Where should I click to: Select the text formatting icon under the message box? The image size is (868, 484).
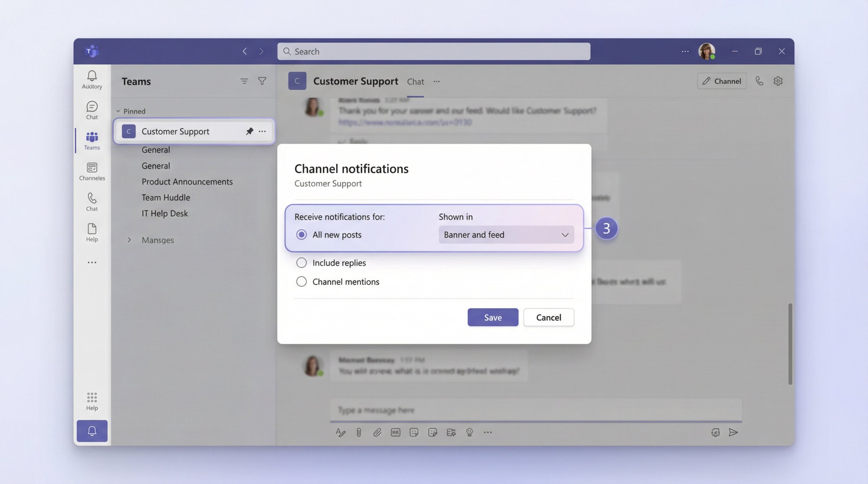[341, 432]
